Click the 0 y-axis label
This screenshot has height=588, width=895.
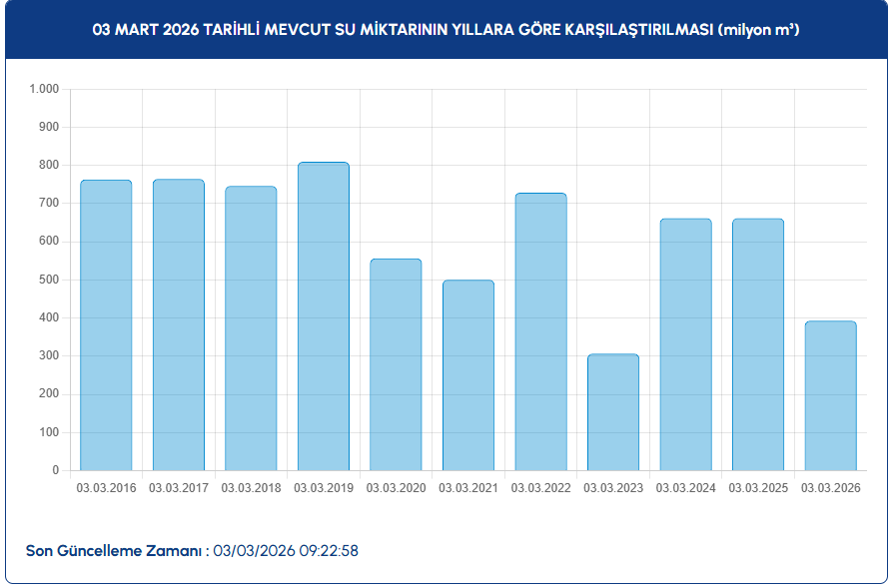[x=55, y=470]
